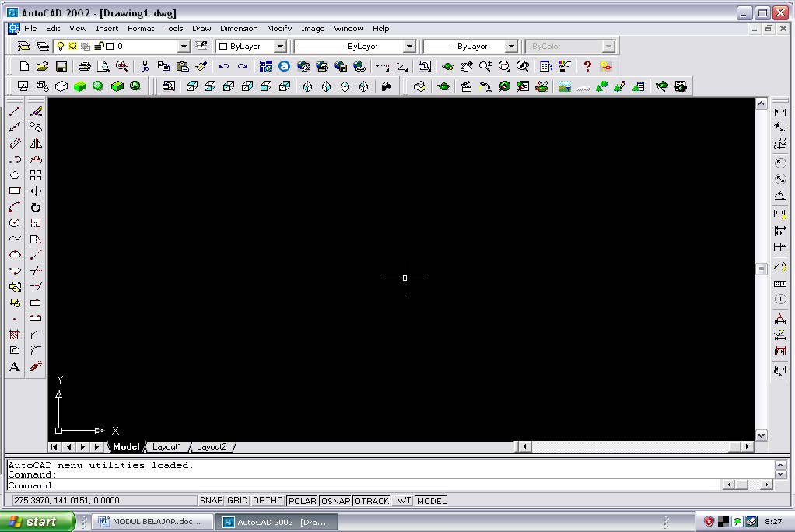Click AutoCAD 2002 taskbar button
795x532 pixels.
(x=277, y=522)
